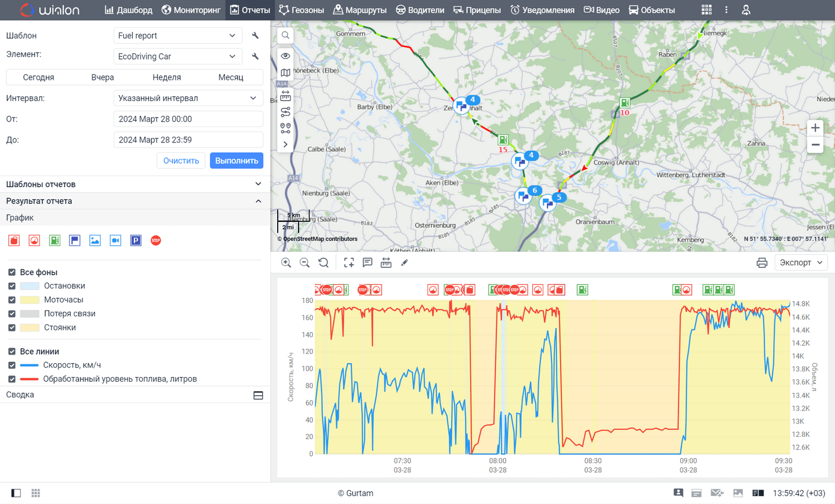
Task: Click the print icon above the chart
Action: (x=761, y=263)
